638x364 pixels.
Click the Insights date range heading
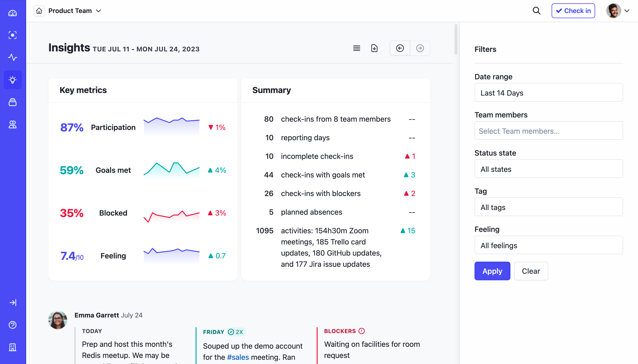click(146, 49)
